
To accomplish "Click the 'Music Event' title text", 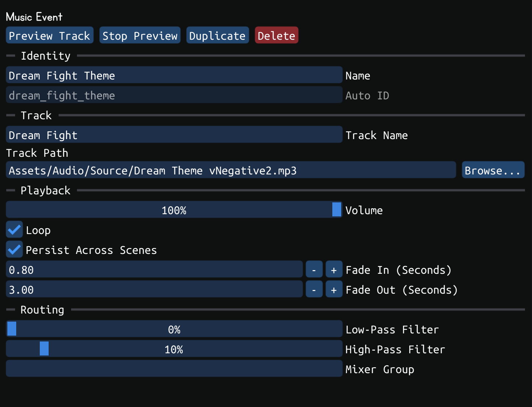I will tap(34, 17).
